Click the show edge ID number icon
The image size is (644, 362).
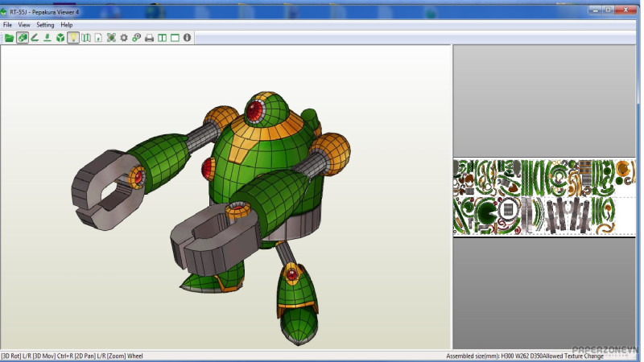click(47, 38)
